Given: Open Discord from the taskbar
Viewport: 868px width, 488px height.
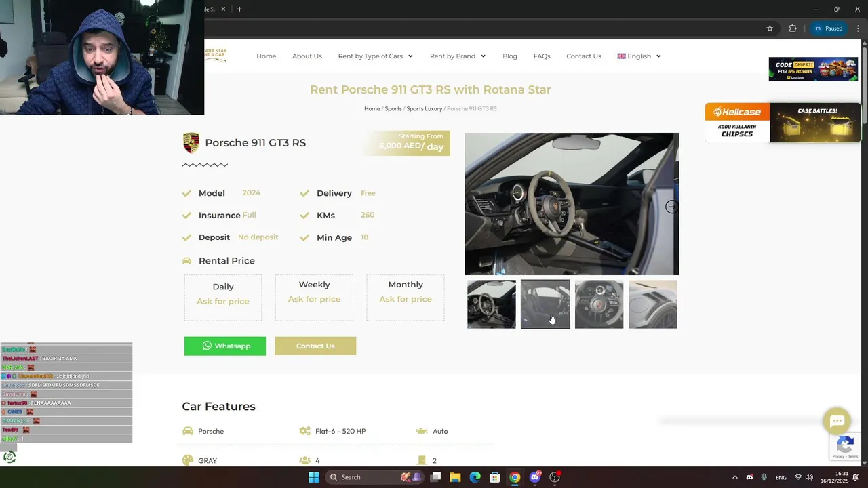Looking at the screenshot, I should [535, 477].
